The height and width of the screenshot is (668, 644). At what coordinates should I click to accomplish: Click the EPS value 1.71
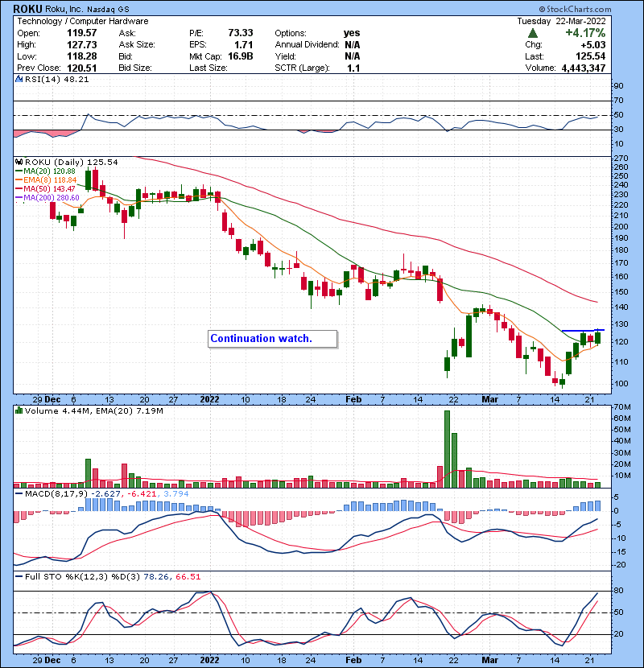(243, 45)
